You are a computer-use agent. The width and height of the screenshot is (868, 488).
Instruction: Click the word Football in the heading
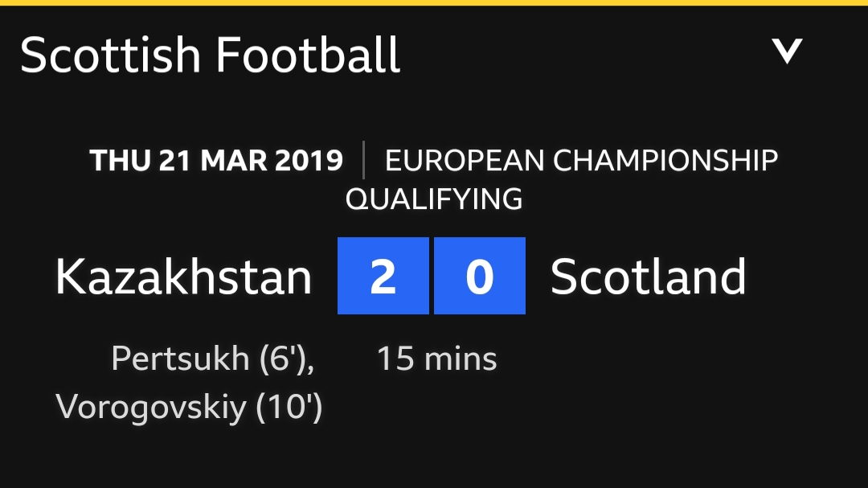click(308, 55)
